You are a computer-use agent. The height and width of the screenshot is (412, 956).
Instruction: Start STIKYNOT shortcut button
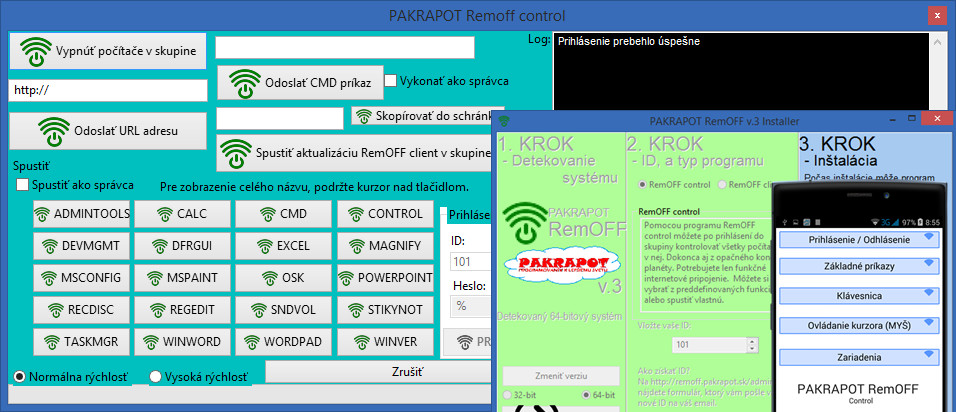pos(385,310)
